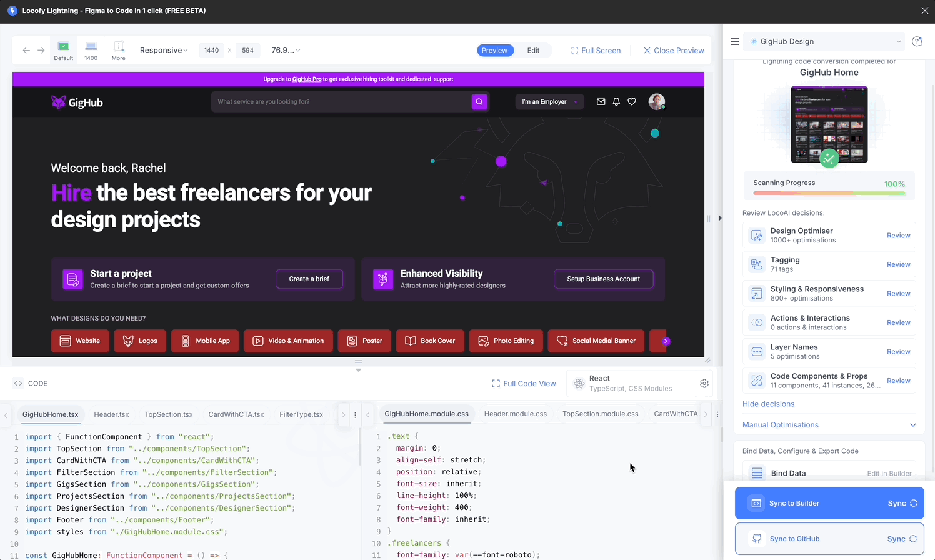Show next TSX file tabs

tap(343, 415)
